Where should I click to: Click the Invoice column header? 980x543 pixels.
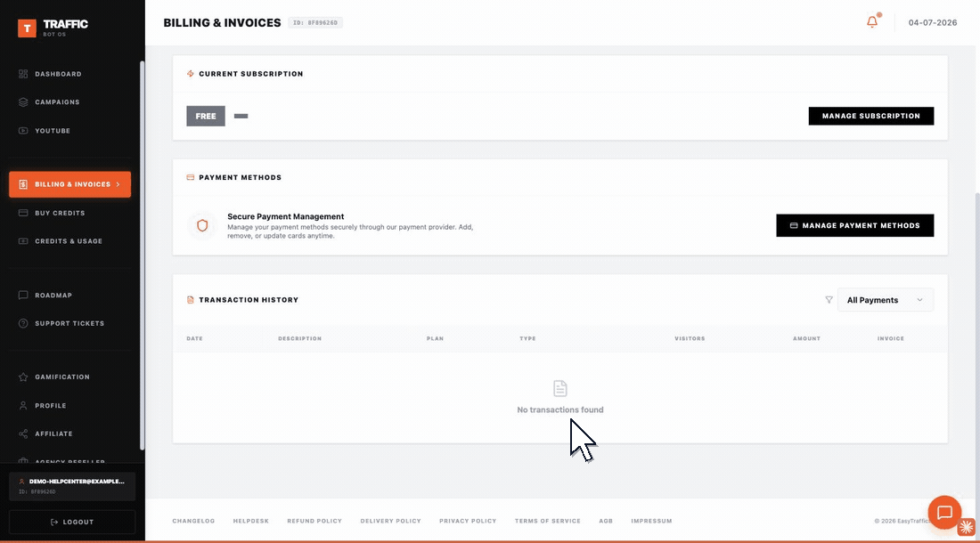[891, 338]
